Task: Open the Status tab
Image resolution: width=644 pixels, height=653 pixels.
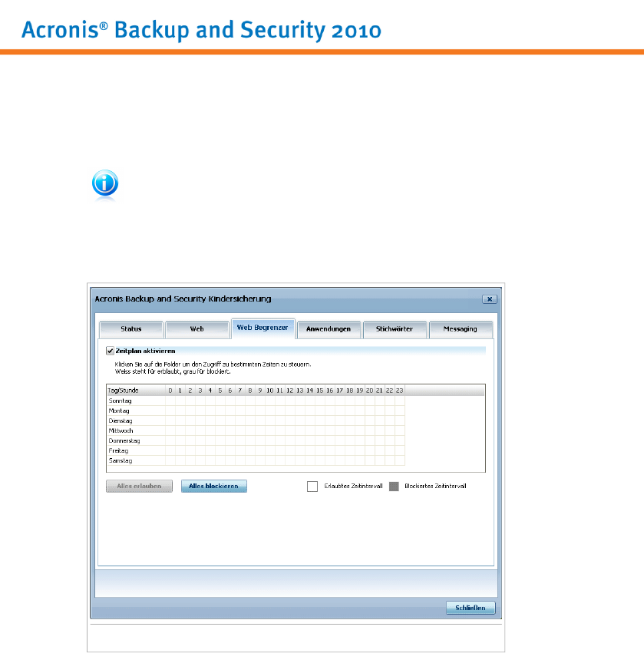Action: click(130, 329)
